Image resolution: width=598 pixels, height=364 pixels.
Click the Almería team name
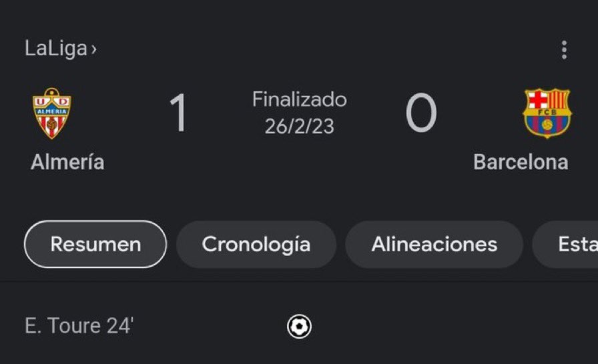point(67,162)
